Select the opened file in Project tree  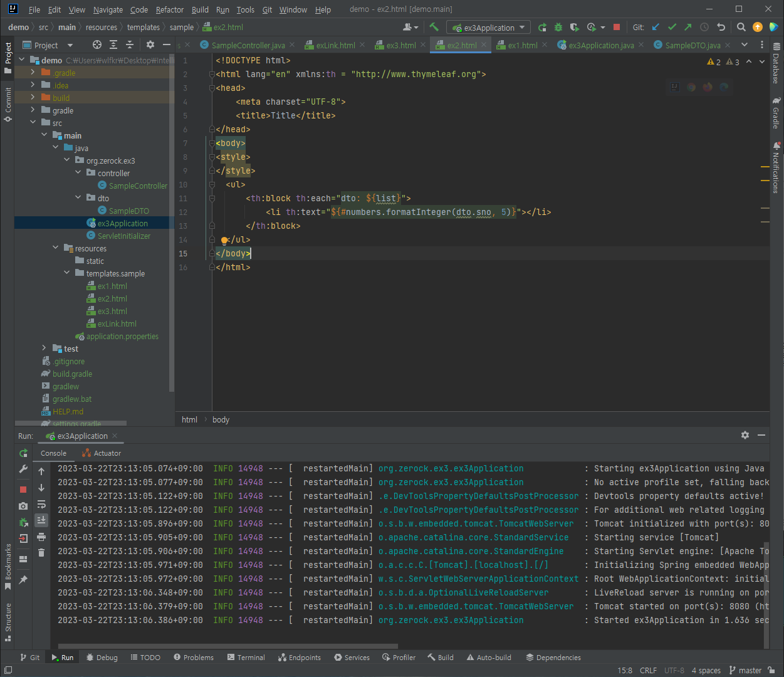tap(97, 45)
